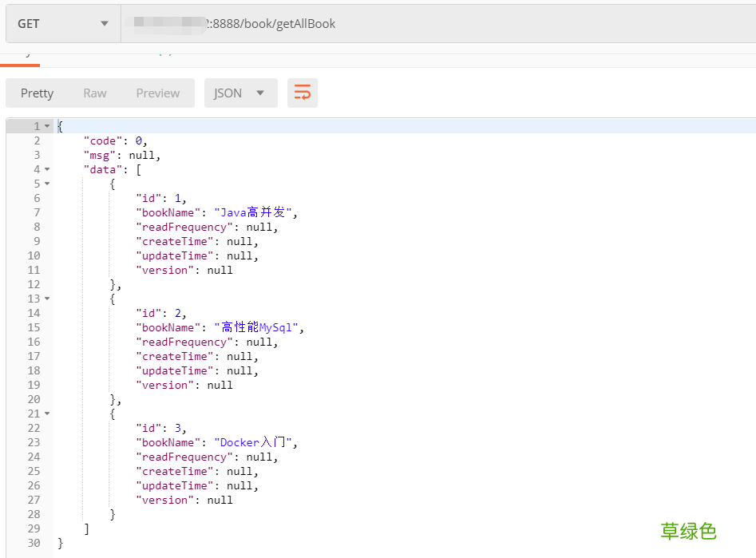Click the "id": 3 line
The image size is (756, 558).
(x=161, y=428)
